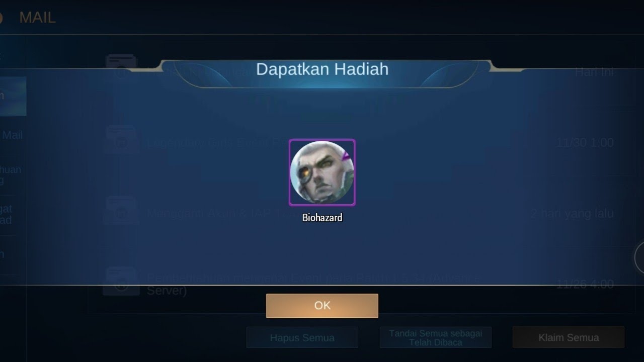
Task: Select the highlighted top sidebar tab
Action: [x=13, y=97]
